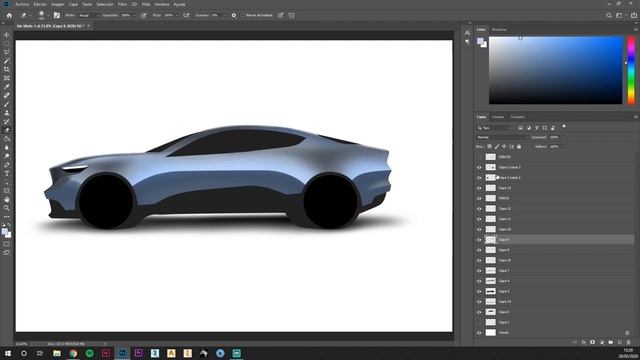Toggle visibility of Capa 1 copia 2 layer
Viewport: 640px width, 360px height.
click(x=479, y=178)
